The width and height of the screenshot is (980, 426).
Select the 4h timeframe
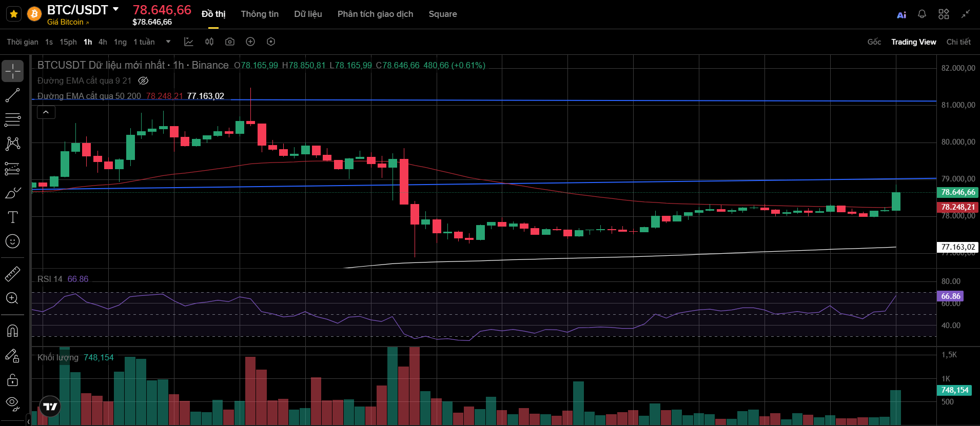(x=103, y=42)
